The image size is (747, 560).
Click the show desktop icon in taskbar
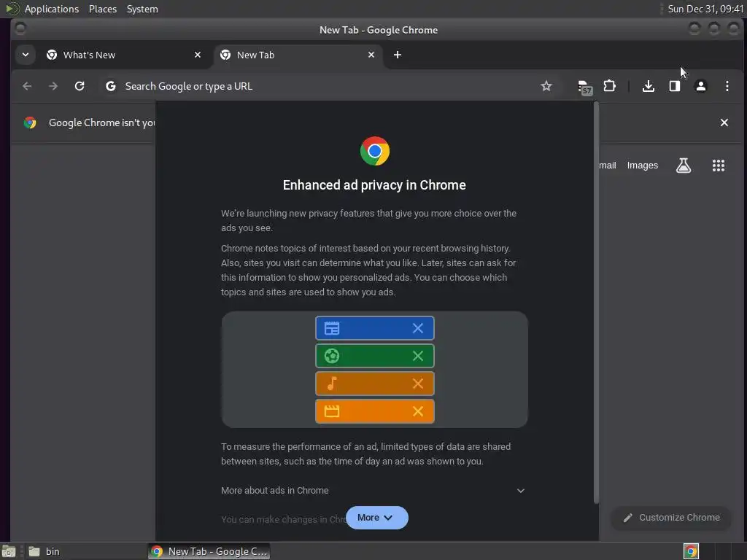[x=9, y=551]
